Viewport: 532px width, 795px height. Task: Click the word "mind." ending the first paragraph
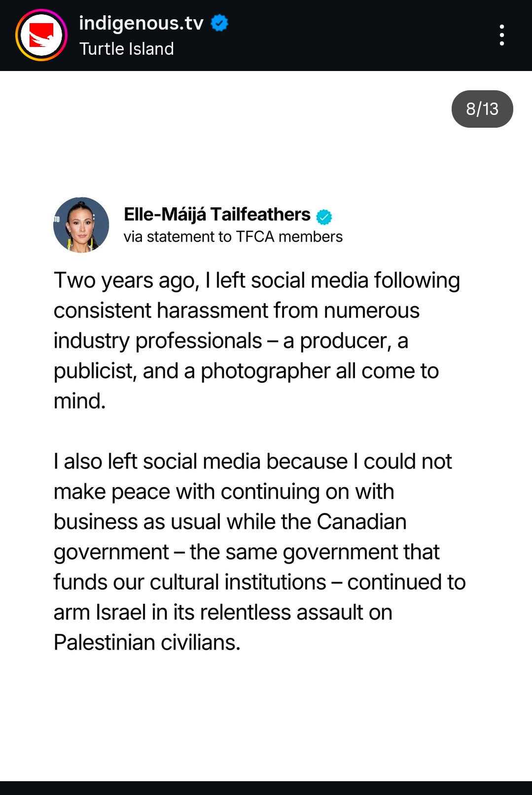(x=80, y=401)
